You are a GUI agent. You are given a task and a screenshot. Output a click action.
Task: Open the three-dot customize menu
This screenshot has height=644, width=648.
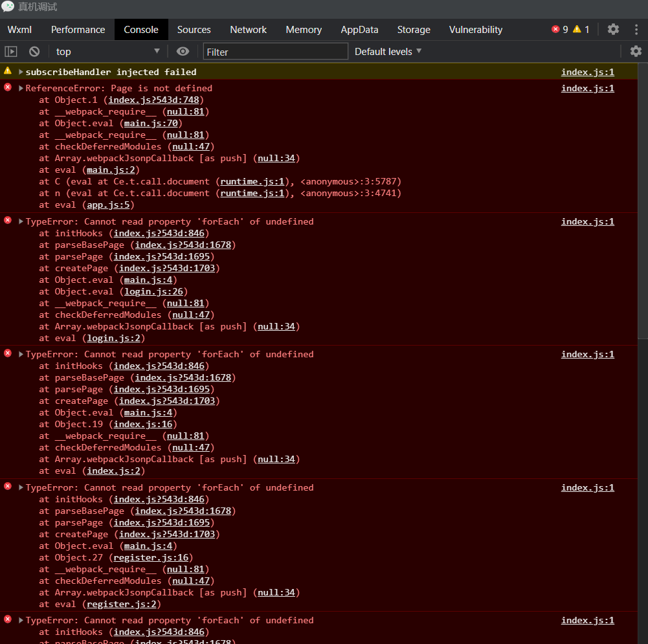tap(636, 29)
